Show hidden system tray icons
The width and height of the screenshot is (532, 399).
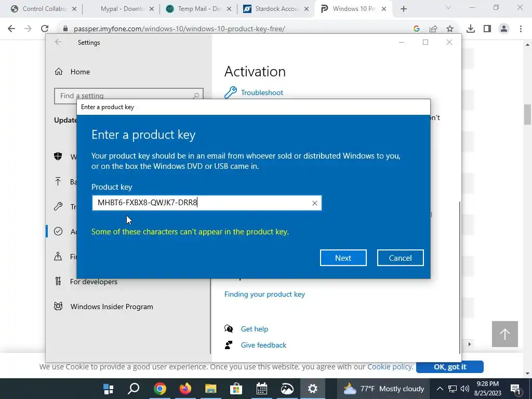(440, 389)
